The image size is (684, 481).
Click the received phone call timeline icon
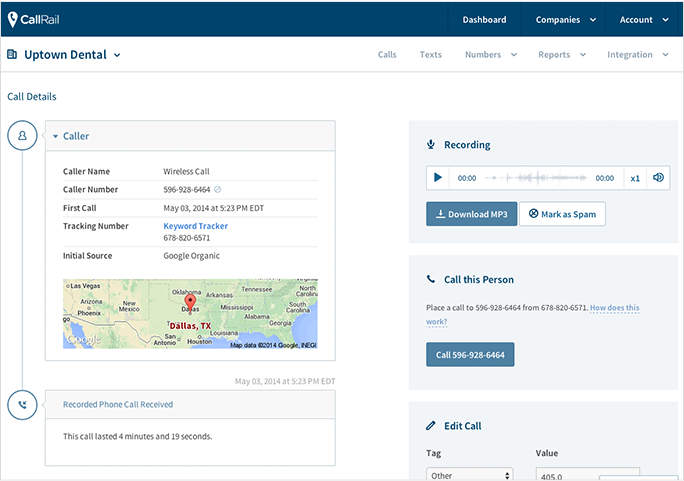point(22,405)
